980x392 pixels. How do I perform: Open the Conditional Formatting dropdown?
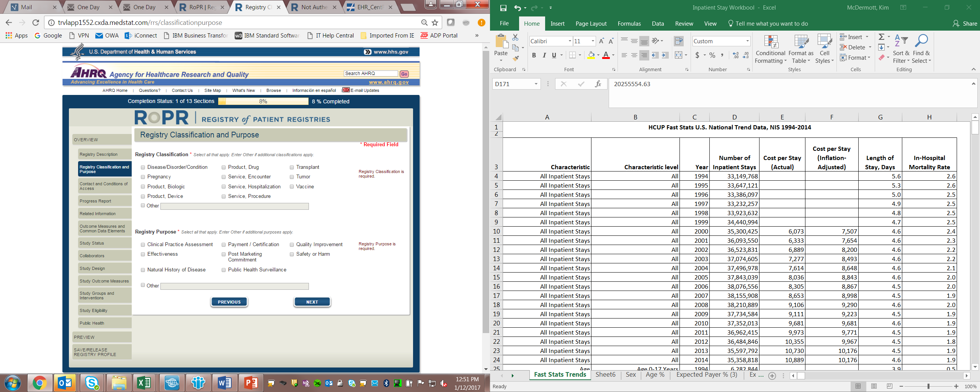click(771, 49)
